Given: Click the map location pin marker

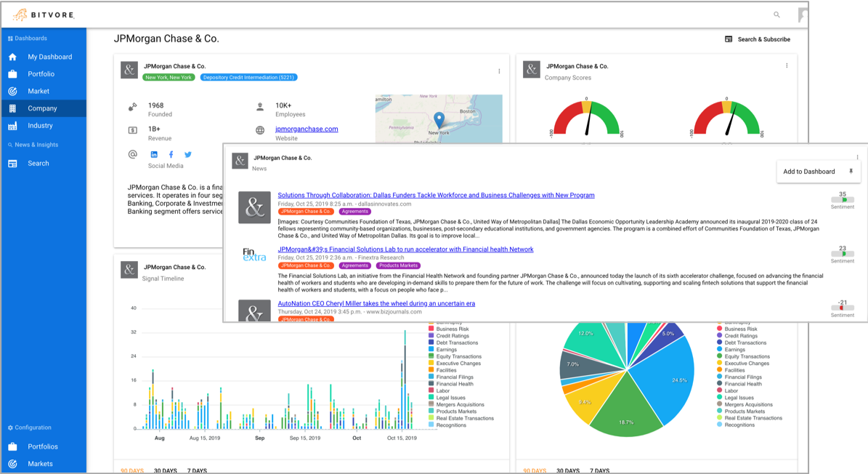Looking at the screenshot, I should click(x=439, y=120).
